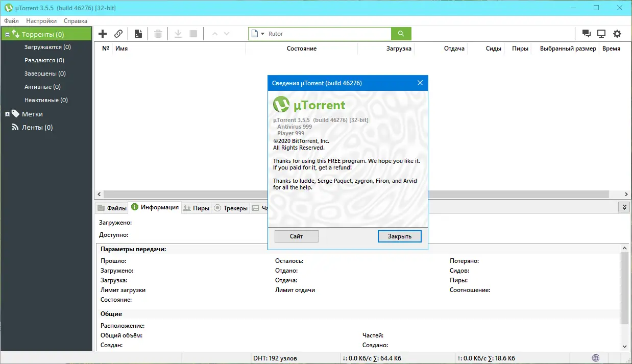Image resolution: width=632 pixels, height=364 pixels.
Task: Click info pane scrollbar down arrow
Action: coord(625,346)
